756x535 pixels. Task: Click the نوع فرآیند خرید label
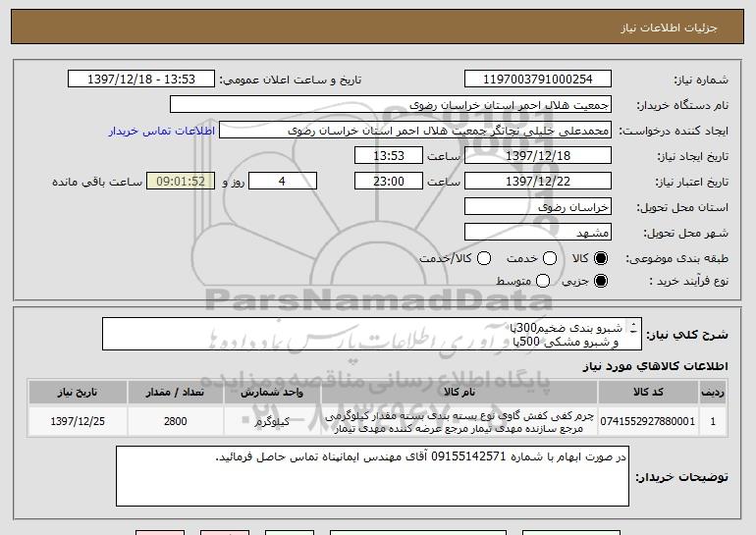click(x=689, y=281)
